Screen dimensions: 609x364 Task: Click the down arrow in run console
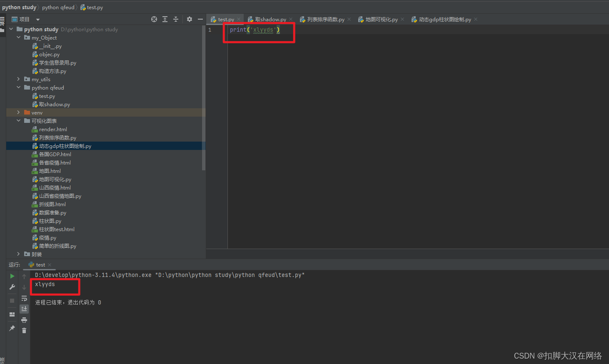click(x=24, y=287)
